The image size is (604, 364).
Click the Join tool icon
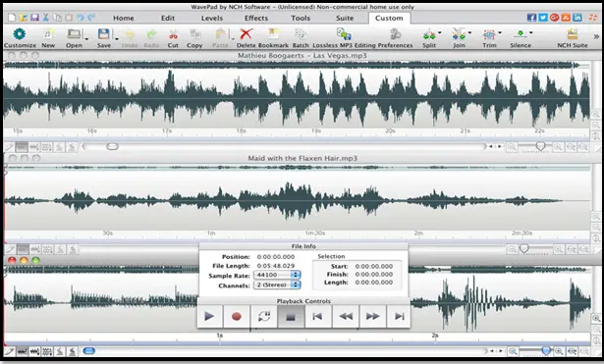[x=459, y=34]
